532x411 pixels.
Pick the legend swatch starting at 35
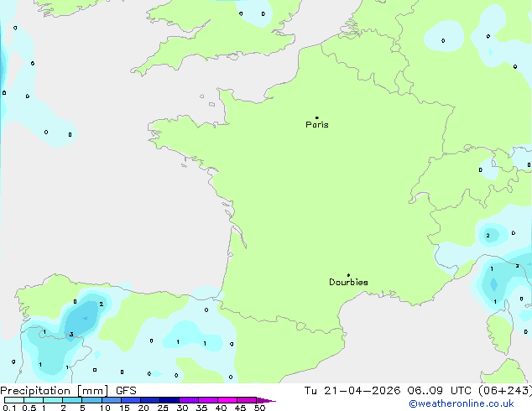[x=208, y=400]
